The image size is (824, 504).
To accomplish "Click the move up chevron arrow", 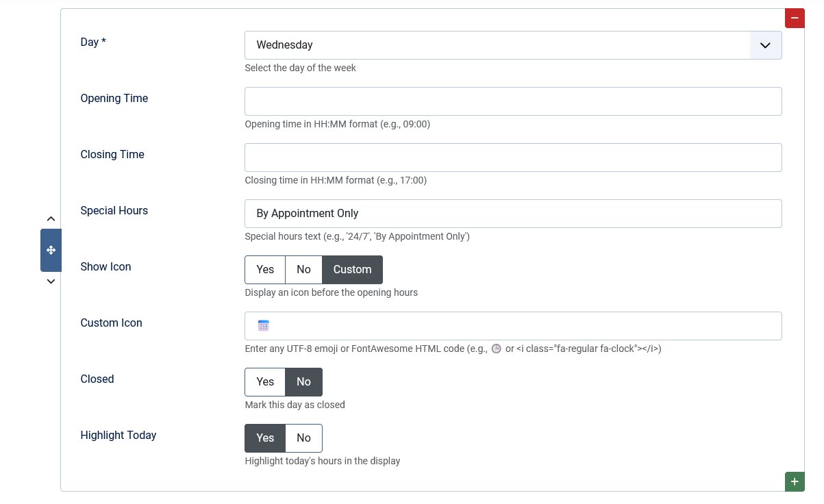I will pyautogui.click(x=51, y=219).
